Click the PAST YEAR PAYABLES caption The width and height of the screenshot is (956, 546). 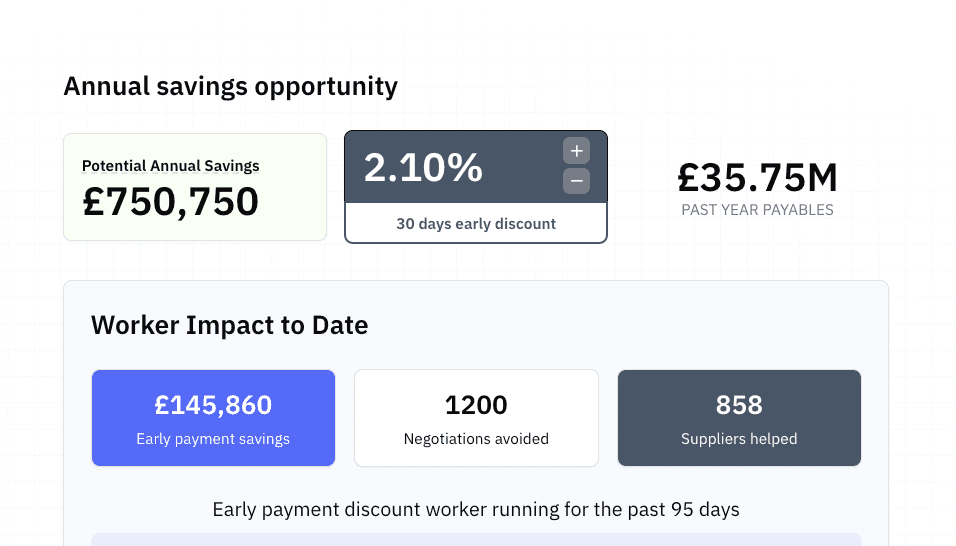(757, 210)
